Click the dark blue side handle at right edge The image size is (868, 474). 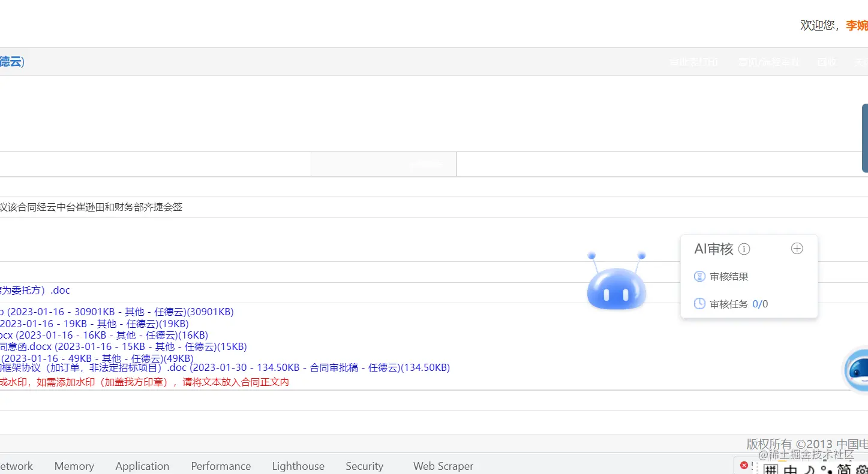click(865, 138)
